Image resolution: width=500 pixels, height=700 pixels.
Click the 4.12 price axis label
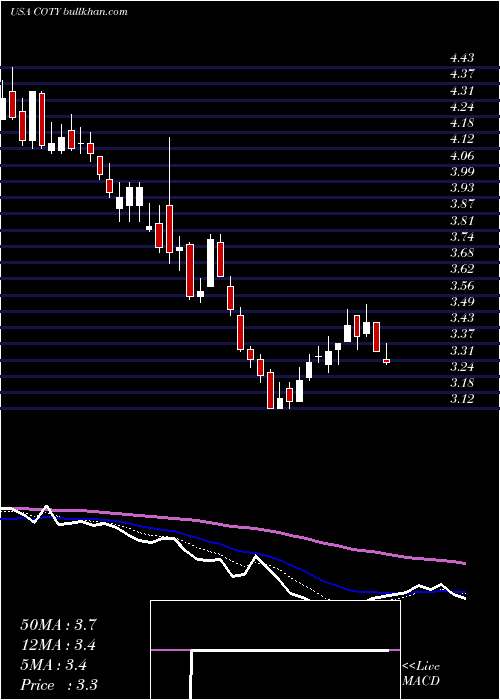462,139
